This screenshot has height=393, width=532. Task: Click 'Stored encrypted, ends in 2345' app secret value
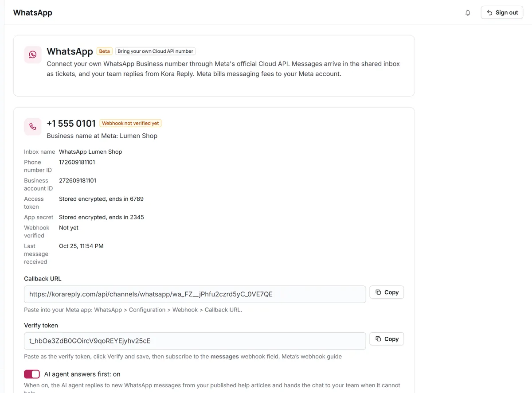[x=102, y=217]
